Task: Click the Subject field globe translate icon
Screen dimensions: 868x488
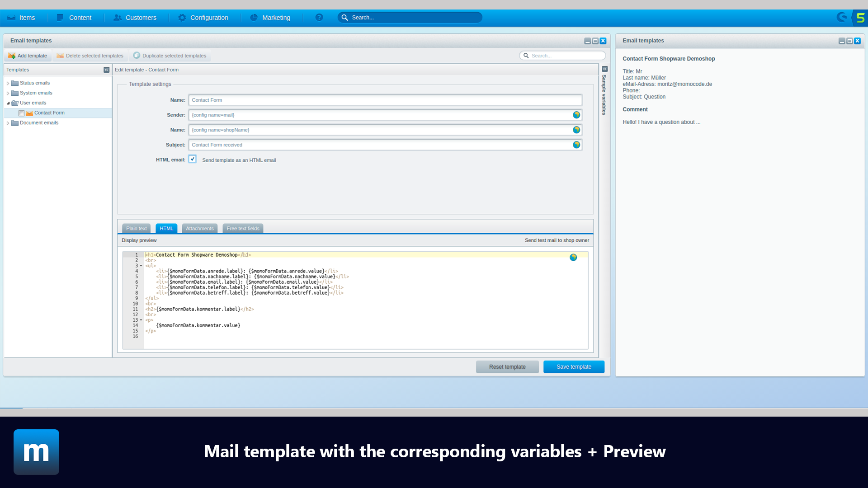Action: pyautogui.click(x=576, y=145)
